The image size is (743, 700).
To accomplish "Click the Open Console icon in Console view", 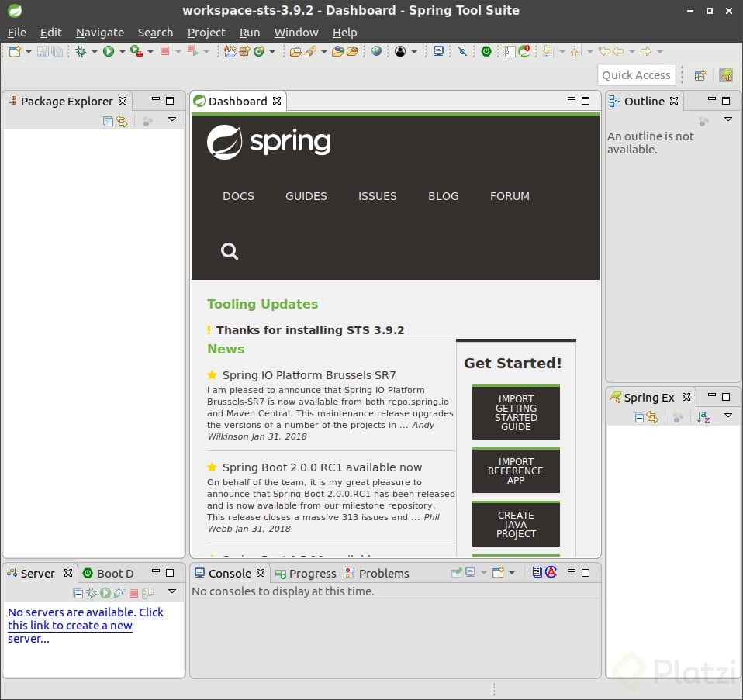I will pos(498,573).
